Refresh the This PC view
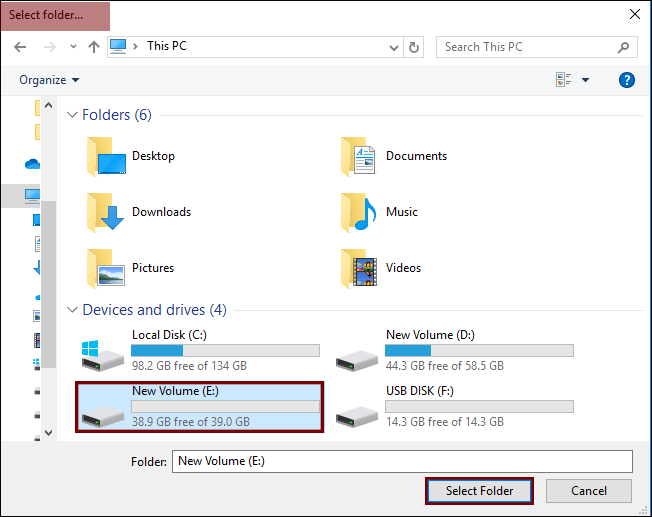The width and height of the screenshot is (652, 517). click(x=414, y=47)
